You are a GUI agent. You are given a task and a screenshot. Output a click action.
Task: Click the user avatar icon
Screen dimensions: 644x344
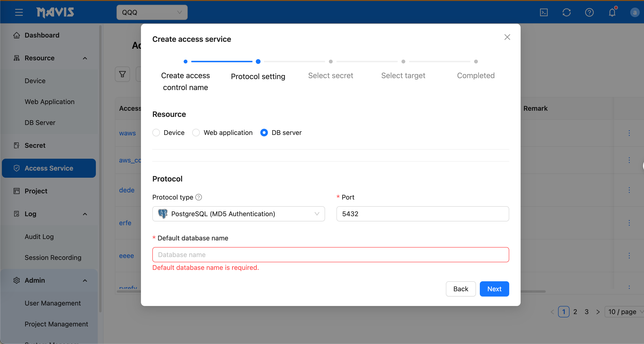click(635, 12)
